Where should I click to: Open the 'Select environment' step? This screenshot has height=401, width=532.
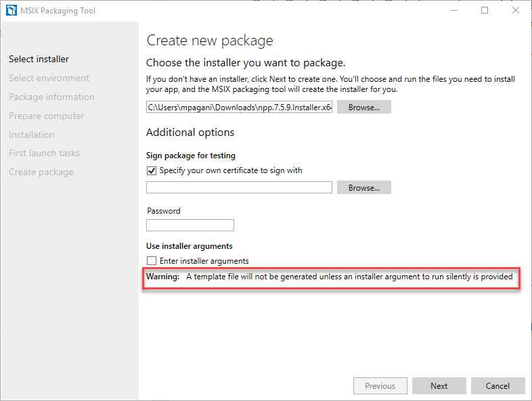click(49, 78)
